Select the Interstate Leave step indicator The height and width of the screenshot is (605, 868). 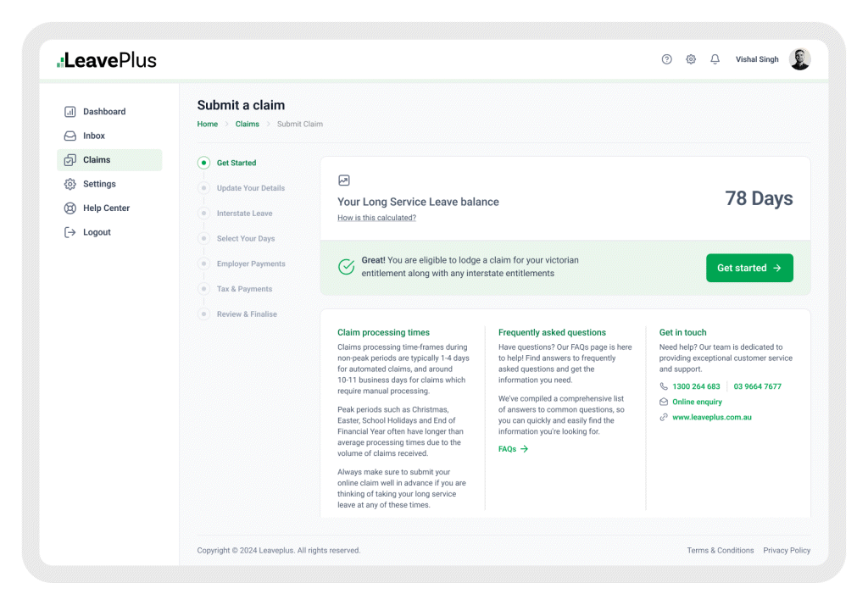coord(203,214)
